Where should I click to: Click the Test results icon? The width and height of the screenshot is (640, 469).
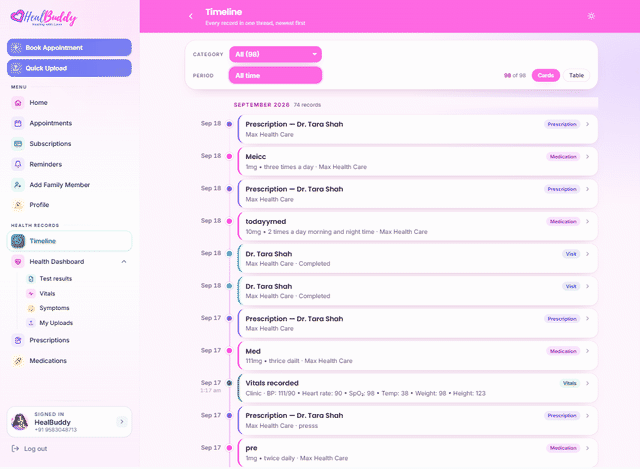click(31, 279)
